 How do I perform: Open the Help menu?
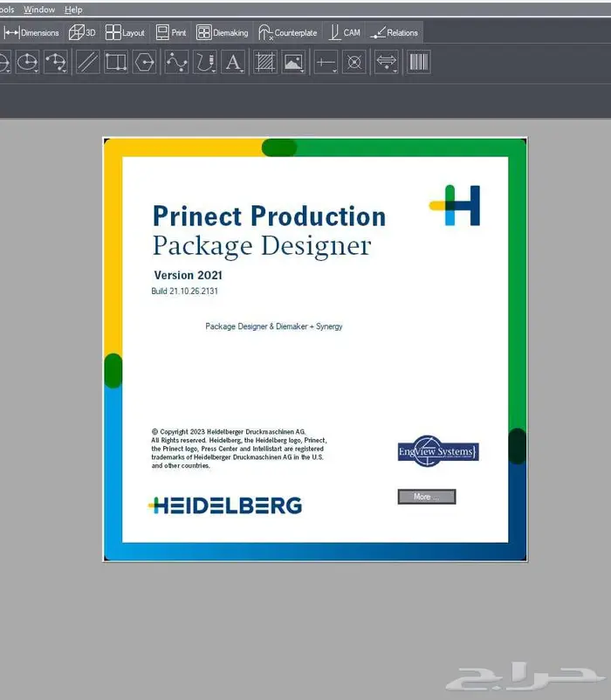click(x=73, y=10)
